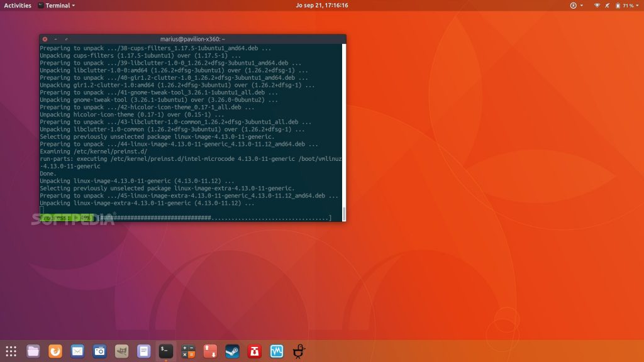The width and height of the screenshot is (644, 362).
Task: Open the Thunderbird mail icon in the dock
Action: [x=76, y=351]
